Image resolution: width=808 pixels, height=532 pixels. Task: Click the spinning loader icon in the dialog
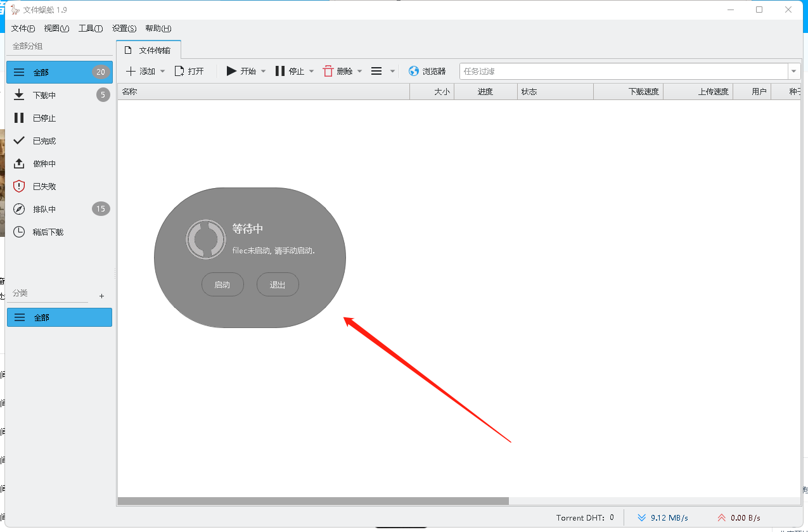[205, 239]
